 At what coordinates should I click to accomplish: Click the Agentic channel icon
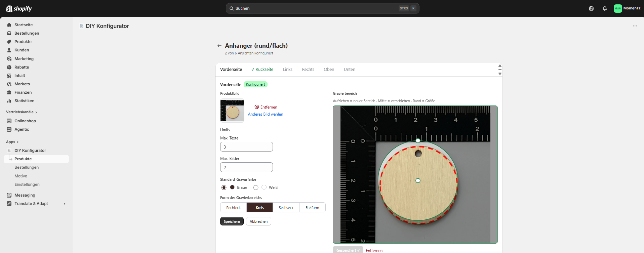(9, 129)
